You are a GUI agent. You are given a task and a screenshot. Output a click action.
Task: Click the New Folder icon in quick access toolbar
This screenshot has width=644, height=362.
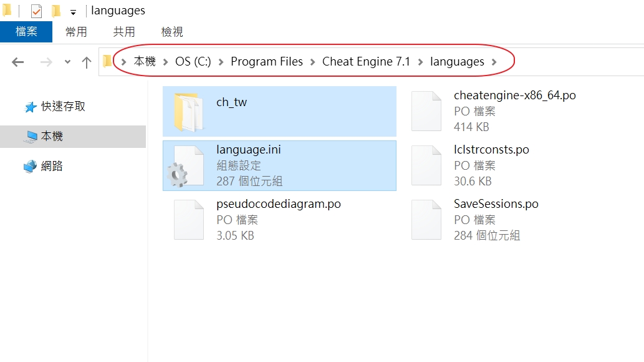click(56, 11)
